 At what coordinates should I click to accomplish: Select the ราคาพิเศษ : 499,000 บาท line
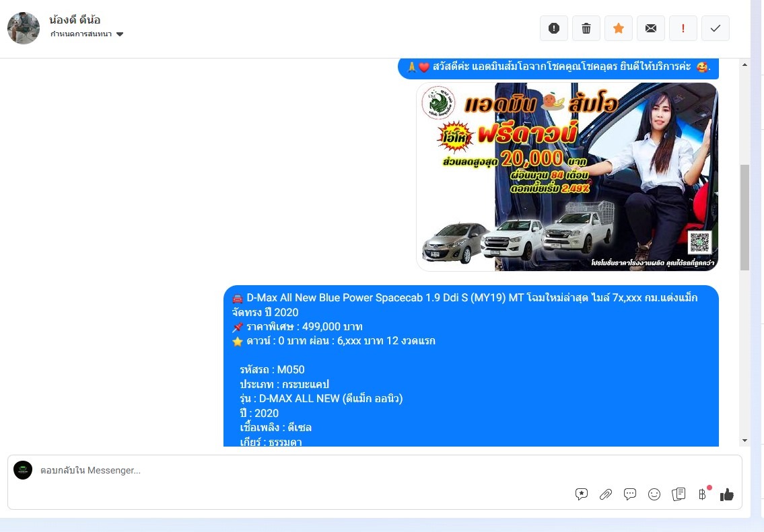[298, 327]
